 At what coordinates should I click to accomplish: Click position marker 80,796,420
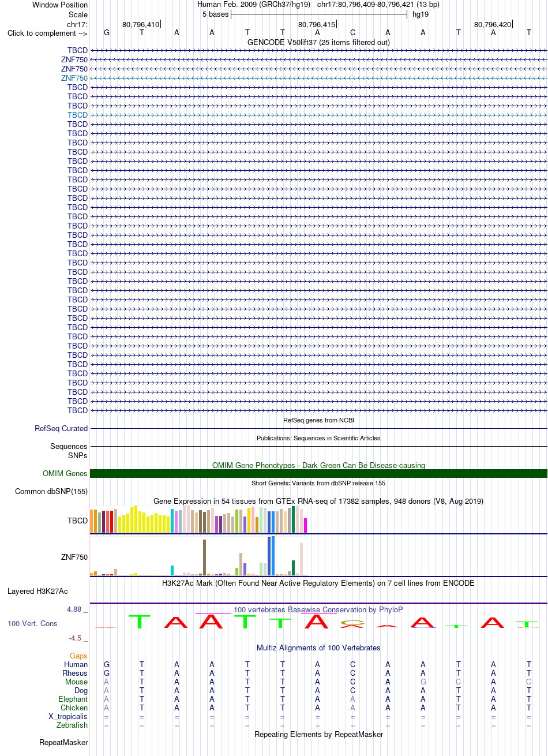493,24
